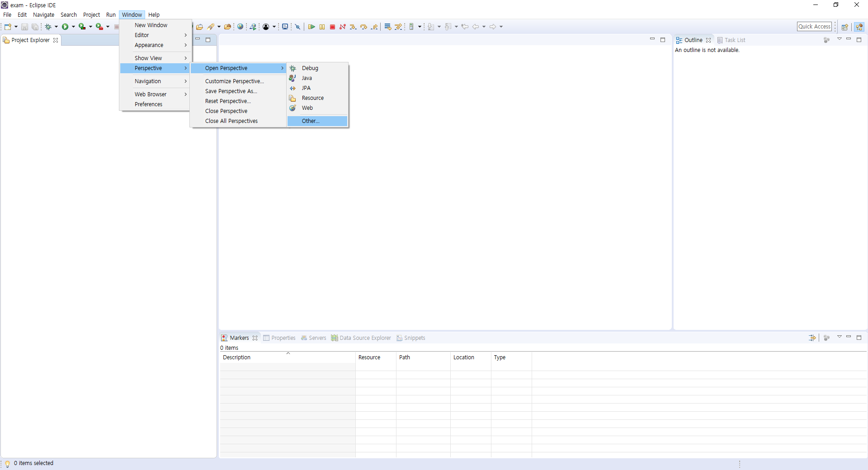Switch to the Servers tab

click(314, 338)
